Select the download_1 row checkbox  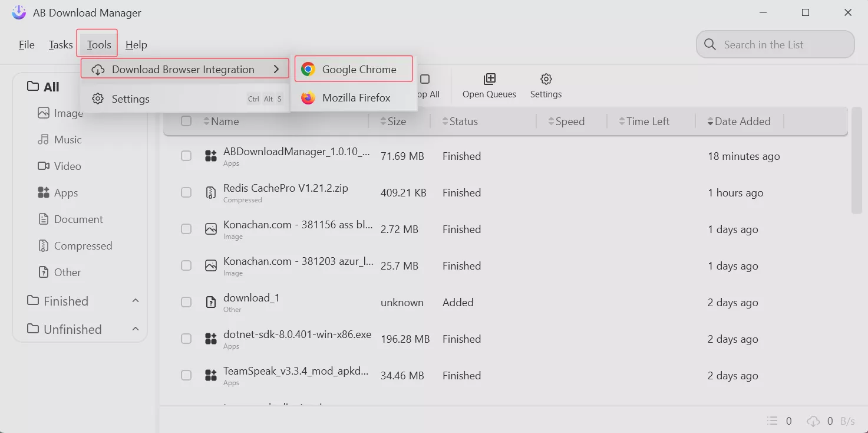[186, 303]
